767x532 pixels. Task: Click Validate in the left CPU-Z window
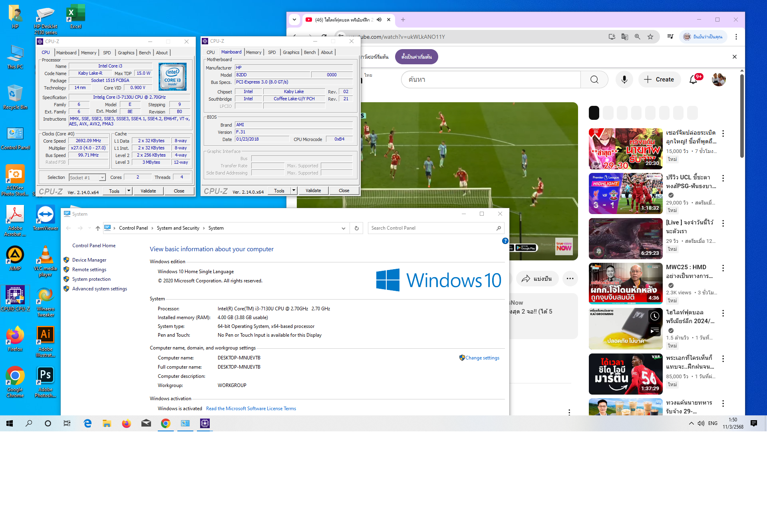pyautogui.click(x=148, y=191)
